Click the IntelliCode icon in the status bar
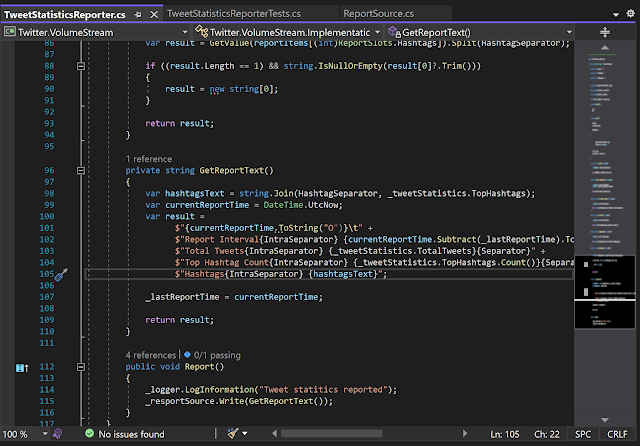This screenshot has width=640, height=446. click(x=58, y=434)
